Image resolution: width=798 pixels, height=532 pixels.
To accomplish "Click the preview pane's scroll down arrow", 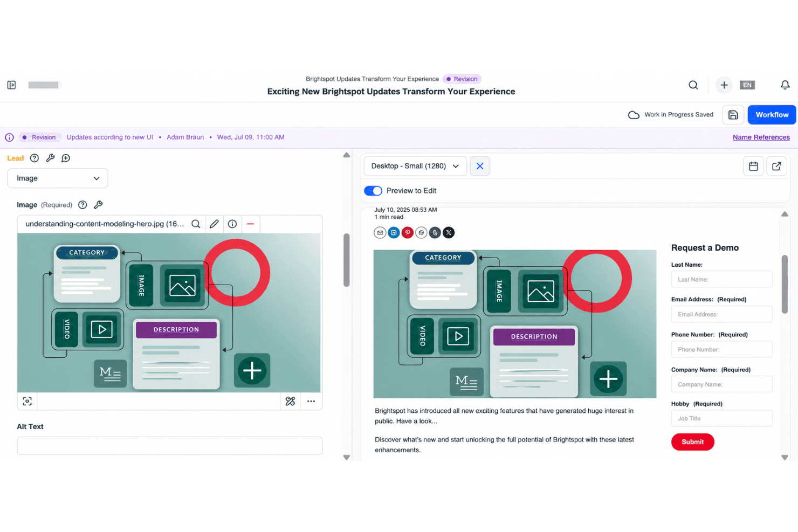I will click(x=785, y=458).
